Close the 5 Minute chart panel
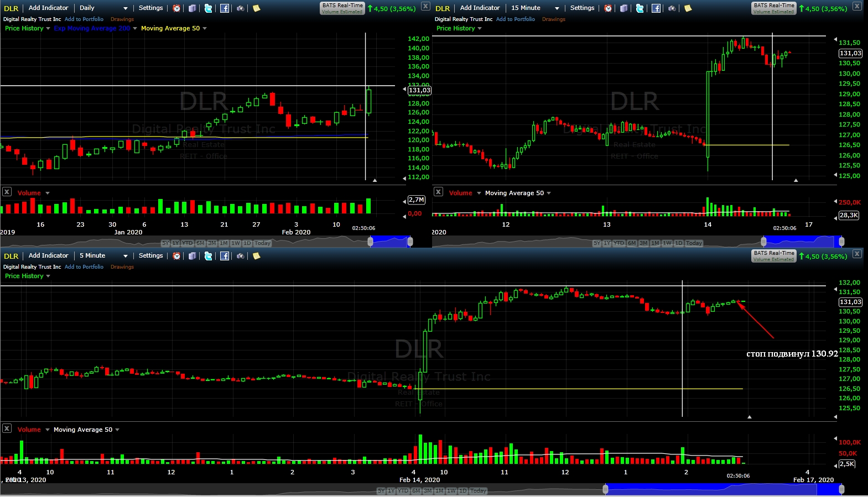Viewport: 868px width, 497px height. tap(857, 254)
